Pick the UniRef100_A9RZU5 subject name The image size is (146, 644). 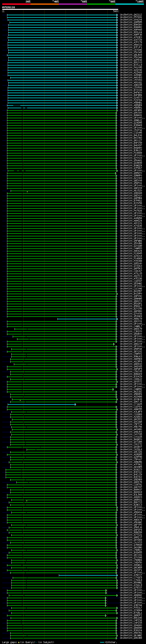point(131,85)
